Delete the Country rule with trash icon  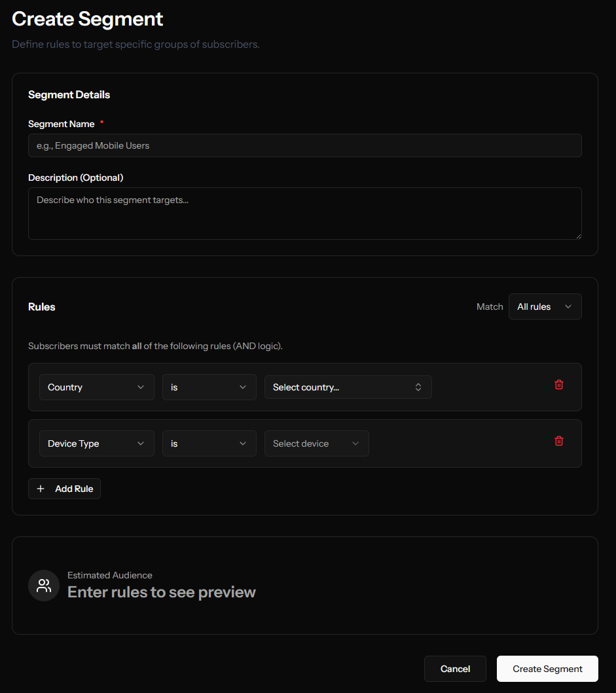[x=558, y=385]
